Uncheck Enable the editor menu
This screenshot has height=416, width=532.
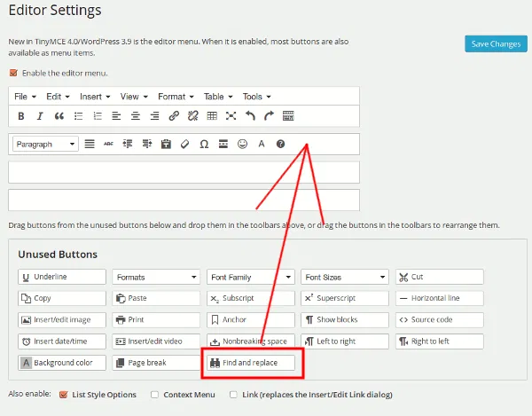[13, 73]
